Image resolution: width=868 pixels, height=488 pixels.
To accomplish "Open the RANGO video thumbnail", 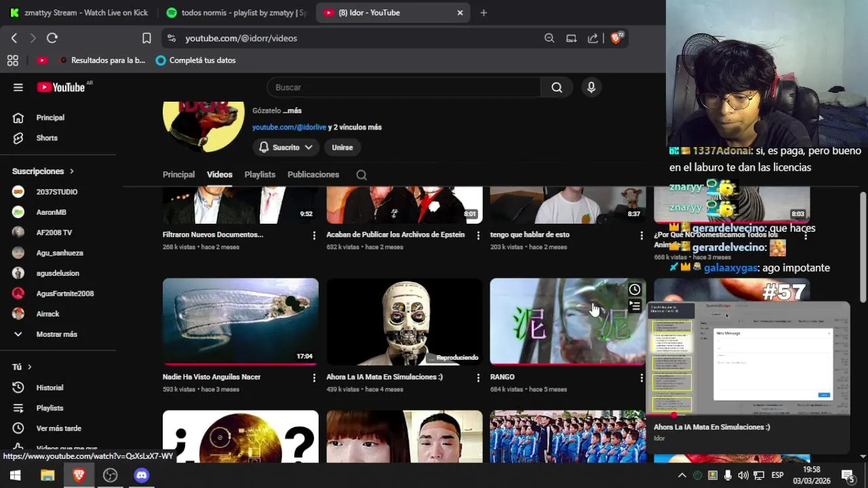I will coord(568,322).
